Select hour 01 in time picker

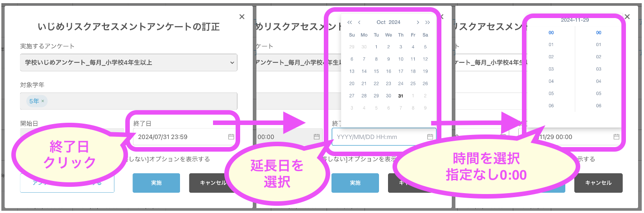coord(551,45)
